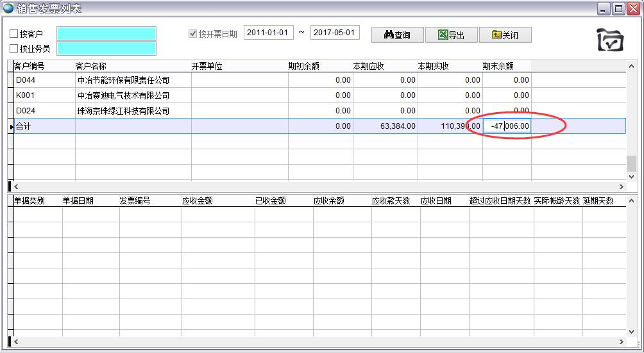Click the start date field 2011-01-01
644x353 pixels.
(269, 33)
